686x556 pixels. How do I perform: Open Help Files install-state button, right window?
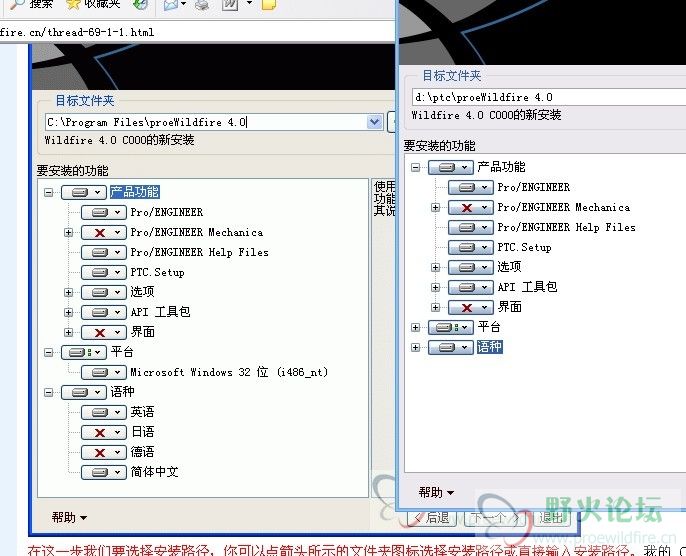click(471, 227)
